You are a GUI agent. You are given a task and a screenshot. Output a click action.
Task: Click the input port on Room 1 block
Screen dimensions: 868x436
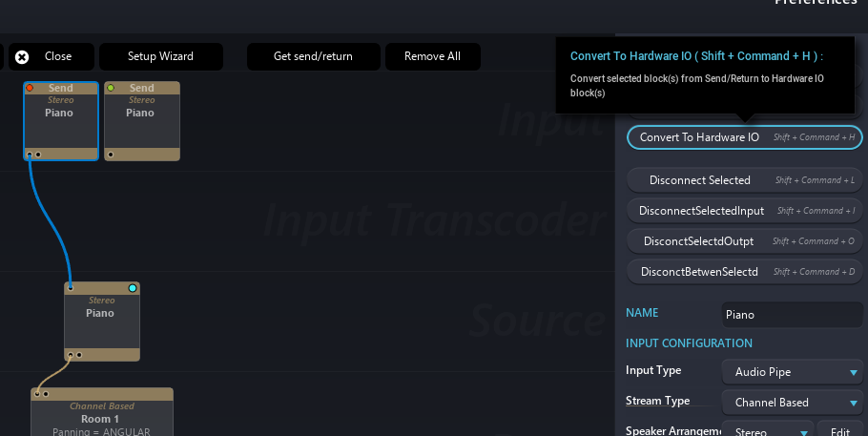[x=37, y=393]
